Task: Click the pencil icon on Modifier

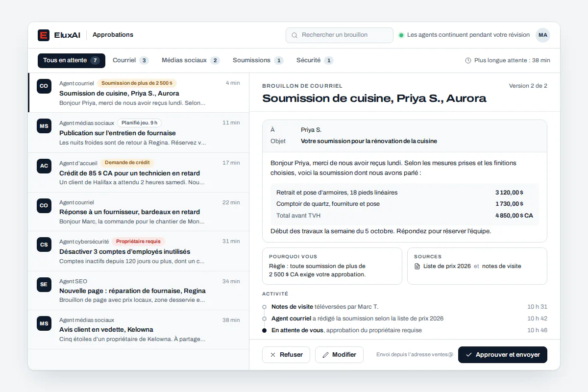Action: point(326,355)
